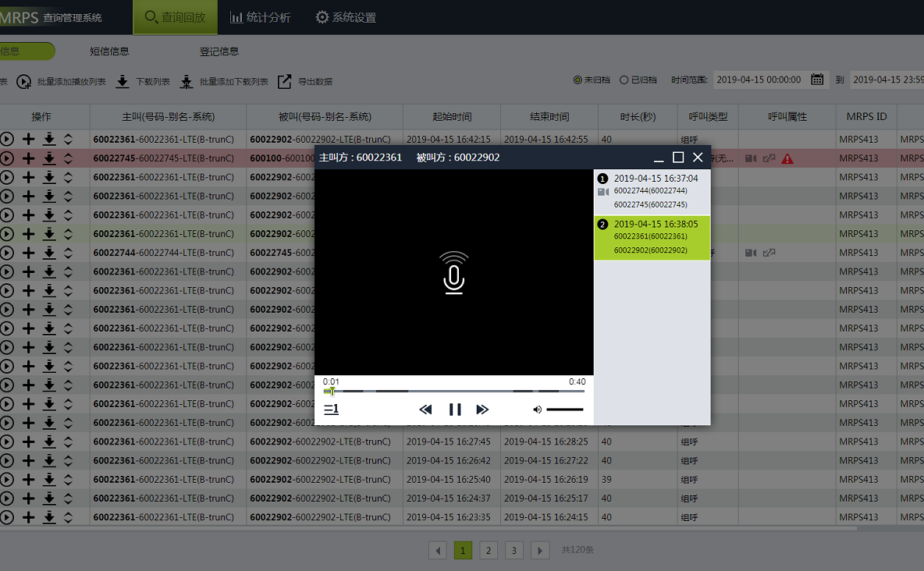
Task: Expand the 60022745 caller row details
Action: [x=68, y=158]
